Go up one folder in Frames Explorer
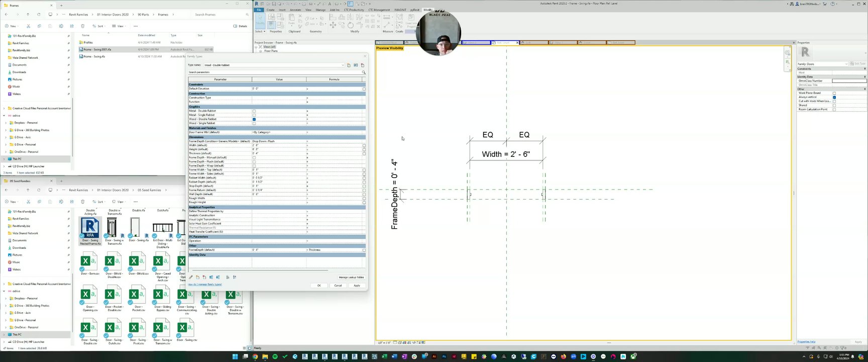 pos(28,15)
